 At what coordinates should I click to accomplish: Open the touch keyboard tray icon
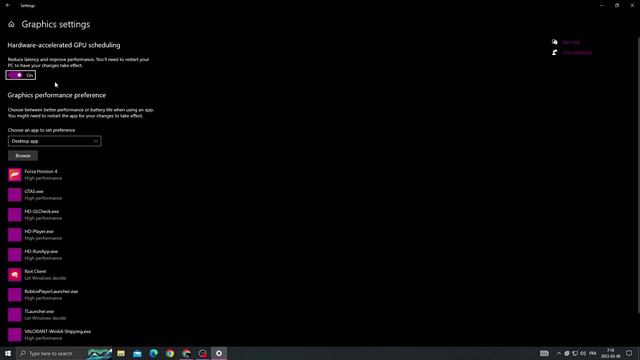544,353
